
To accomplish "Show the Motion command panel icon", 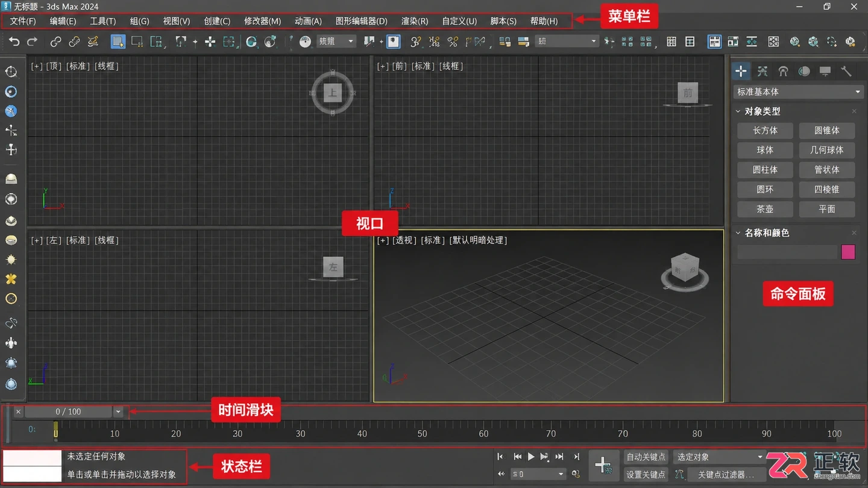I will coord(804,71).
